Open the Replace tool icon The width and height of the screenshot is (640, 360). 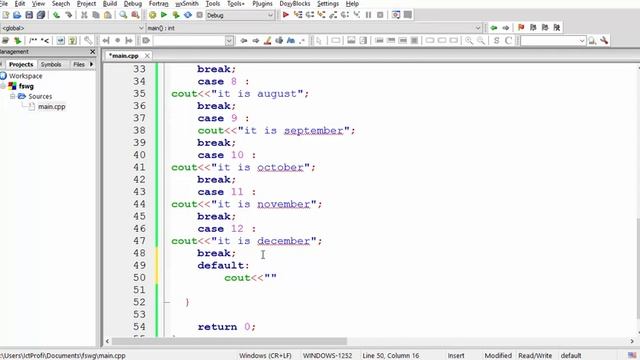click(135, 15)
